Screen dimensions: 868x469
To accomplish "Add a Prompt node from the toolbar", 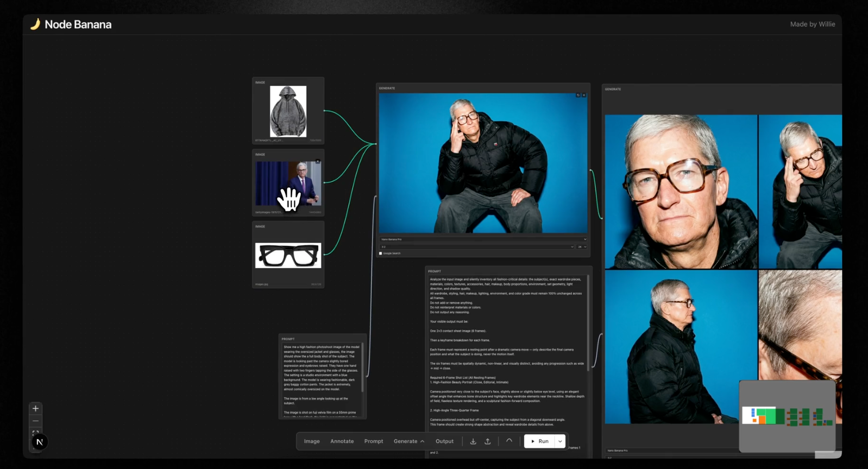I will [x=373, y=441].
